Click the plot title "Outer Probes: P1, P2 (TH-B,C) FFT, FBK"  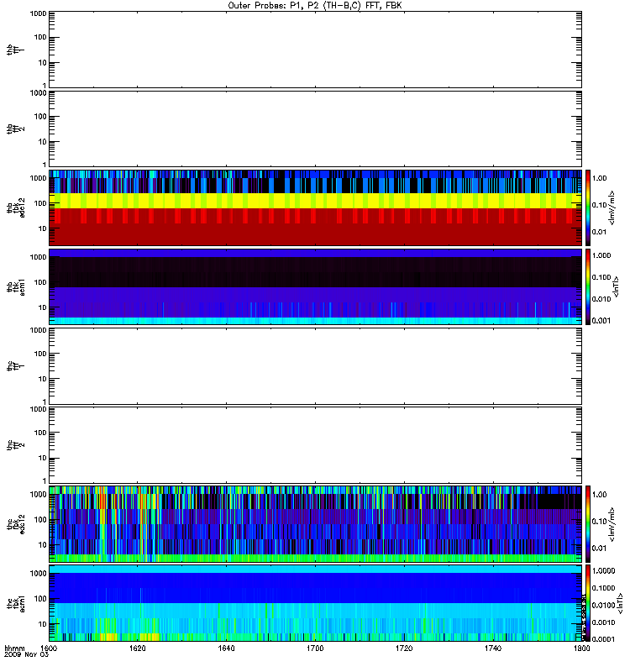[315, 6]
